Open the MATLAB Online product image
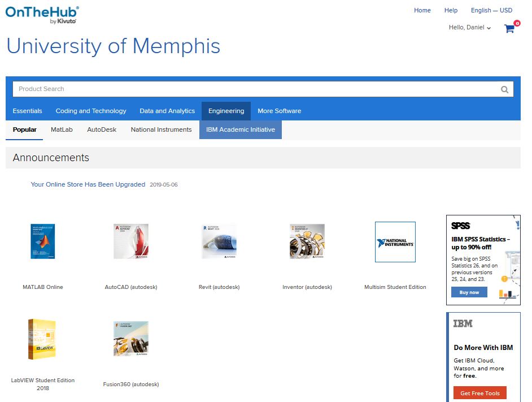The width and height of the screenshot is (532, 402). pyautogui.click(x=43, y=241)
